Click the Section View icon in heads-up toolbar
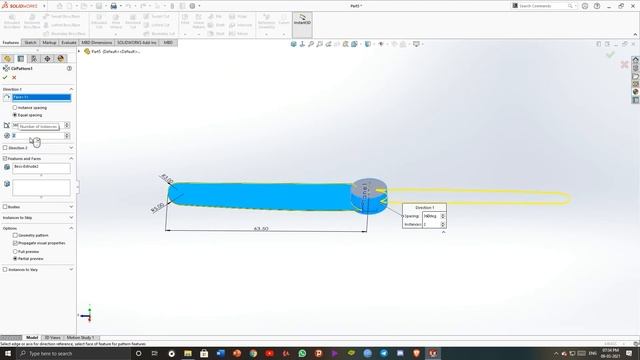 coord(346,44)
